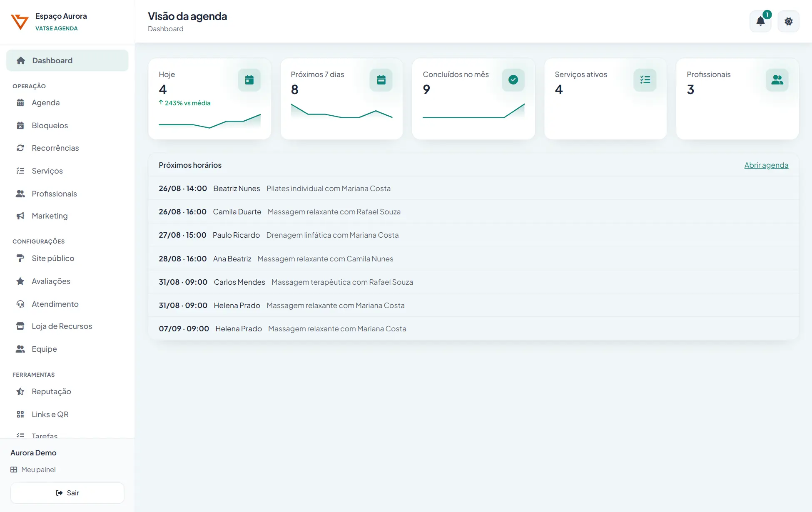Click the Concluídos no mês sparkline

(x=473, y=112)
